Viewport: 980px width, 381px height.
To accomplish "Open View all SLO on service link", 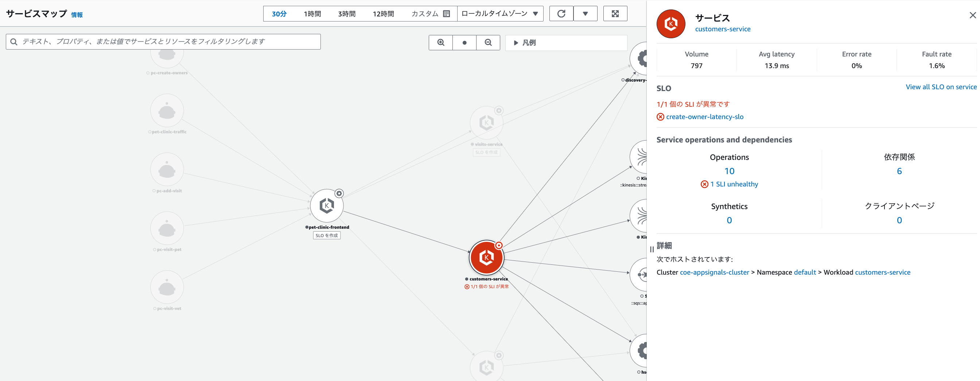I will pyautogui.click(x=941, y=87).
